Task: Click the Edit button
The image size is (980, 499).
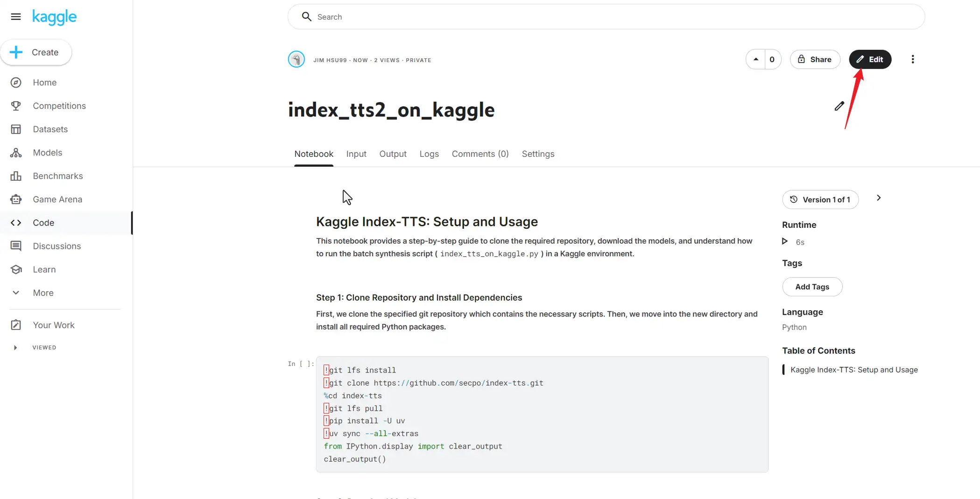Action: 870,59
